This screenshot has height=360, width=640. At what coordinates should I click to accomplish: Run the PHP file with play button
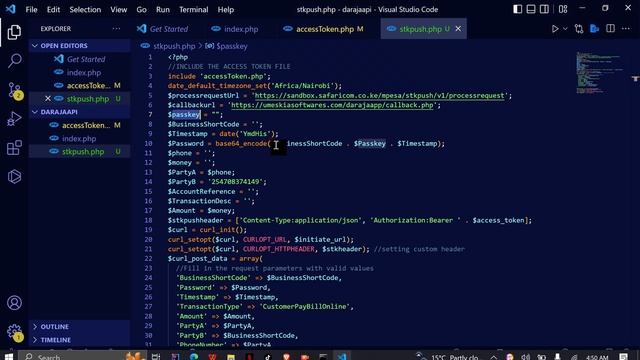pyautogui.click(x=555, y=29)
